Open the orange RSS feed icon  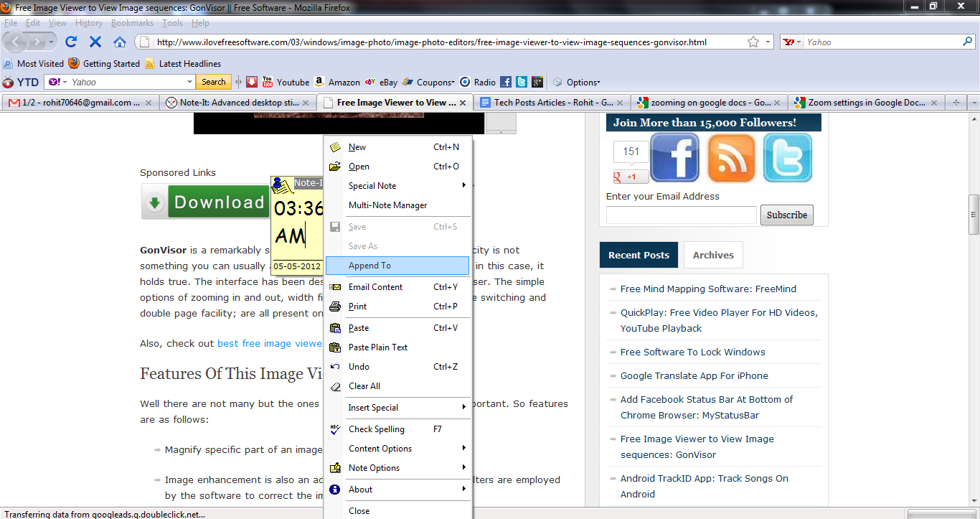click(x=732, y=158)
